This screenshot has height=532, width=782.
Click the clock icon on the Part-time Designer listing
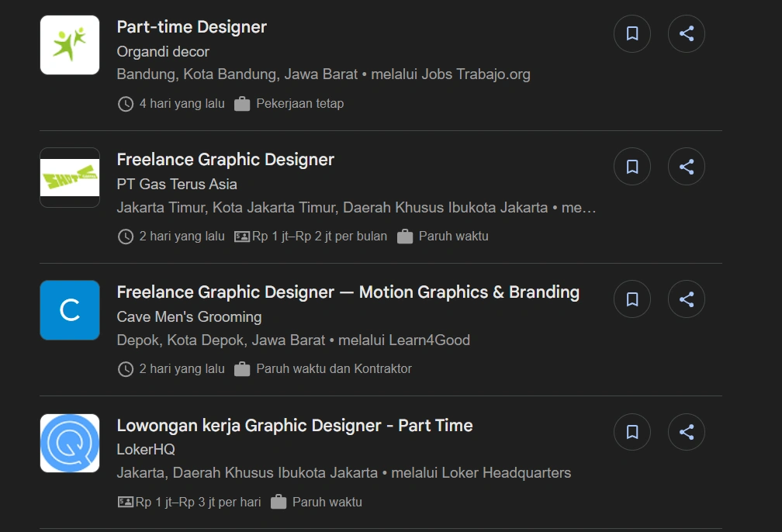(125, 103)
